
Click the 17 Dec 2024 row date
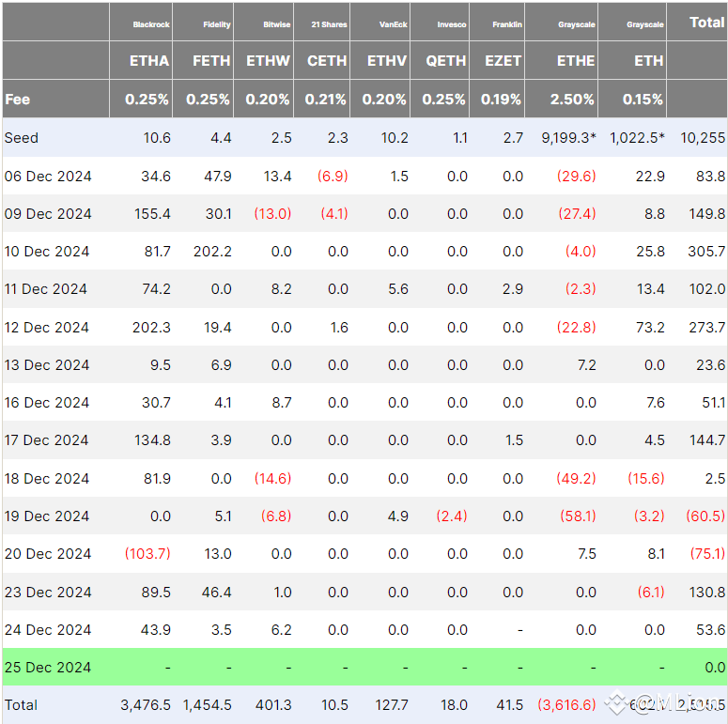[x=46, y=440]
